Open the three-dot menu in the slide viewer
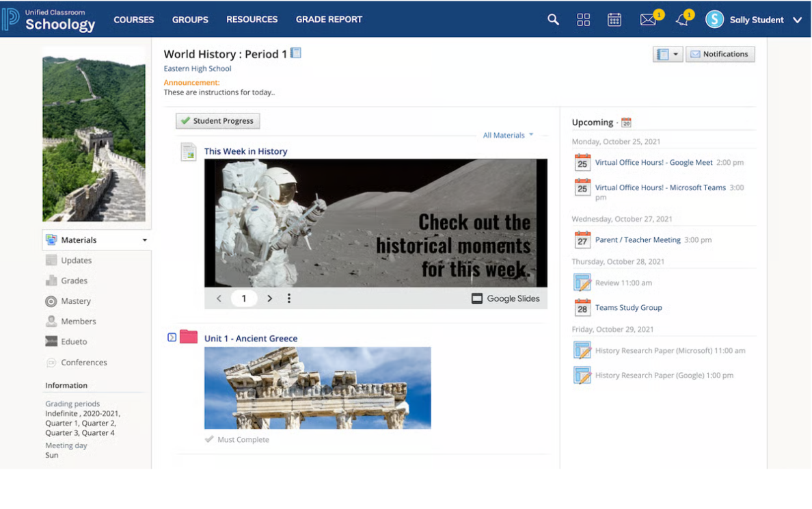This screenshot has height=509, width=812. coord(288,298)
